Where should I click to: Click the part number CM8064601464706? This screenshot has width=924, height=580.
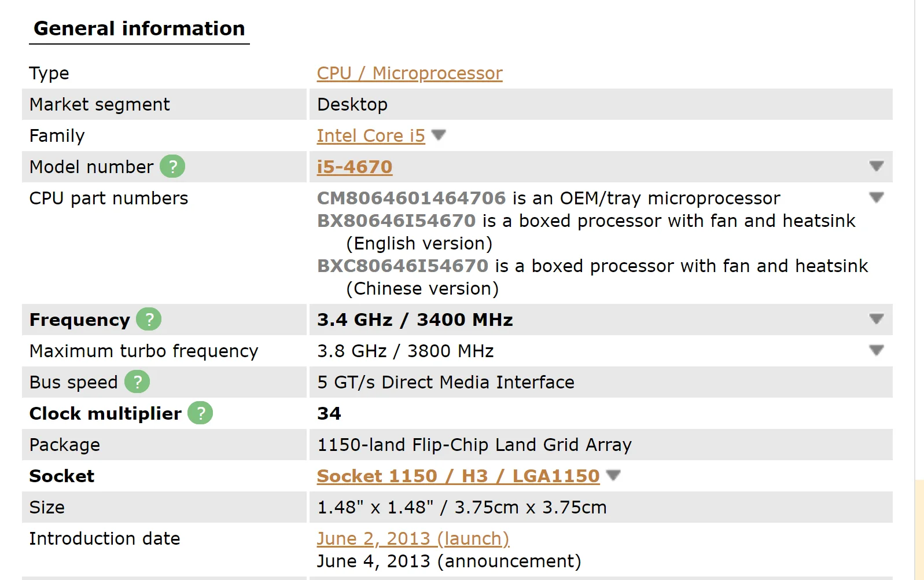pos(411,199)
